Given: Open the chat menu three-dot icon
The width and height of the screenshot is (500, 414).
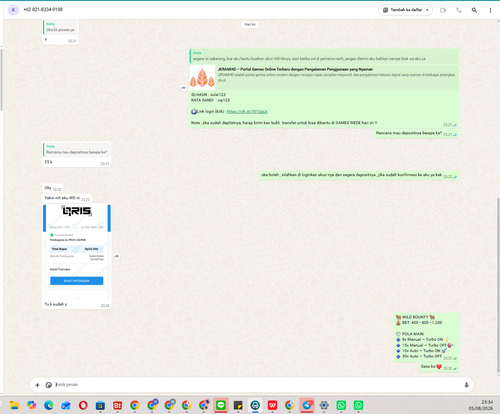Looking at the screenshot, I should 490,10.
